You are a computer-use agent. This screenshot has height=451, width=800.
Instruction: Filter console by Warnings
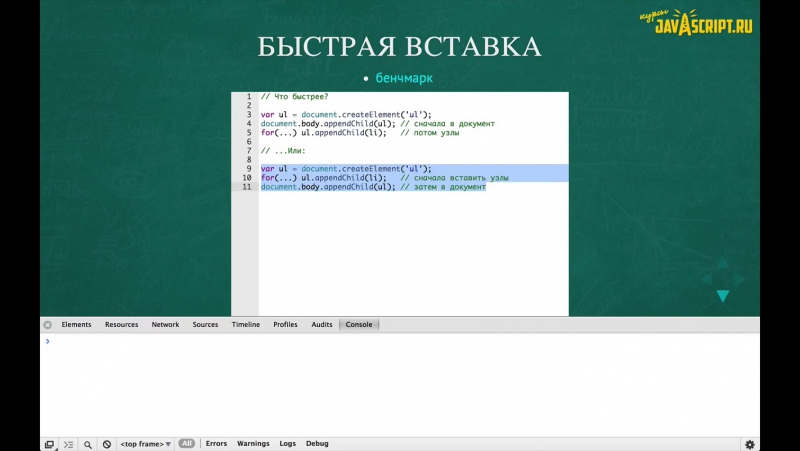pos(253,443)
